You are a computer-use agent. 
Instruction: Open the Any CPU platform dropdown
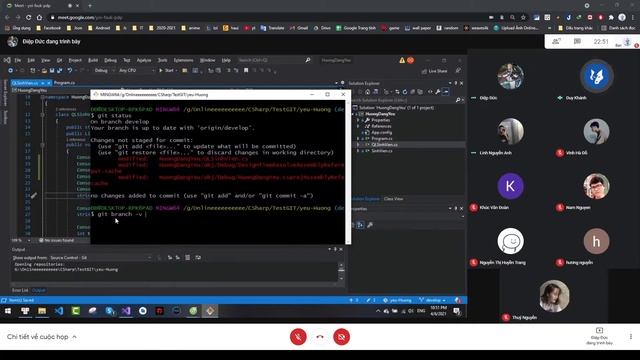(137, 71)
